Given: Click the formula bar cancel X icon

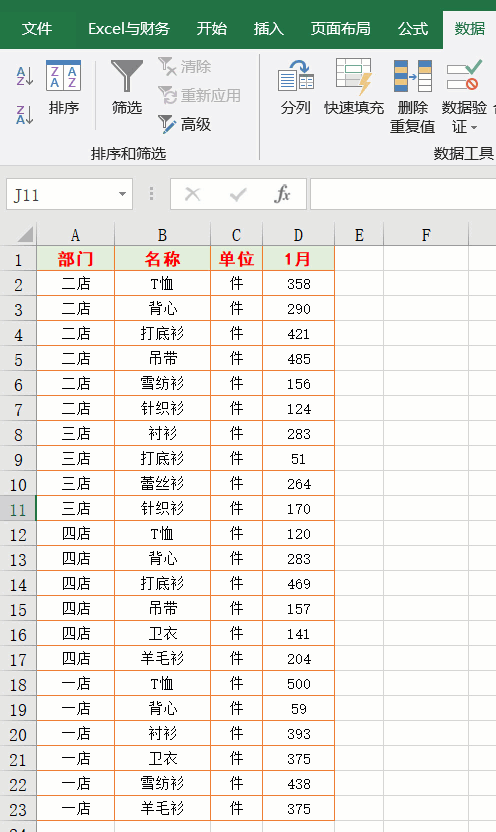Looking at the screenshot, I should tap(192, 195).
